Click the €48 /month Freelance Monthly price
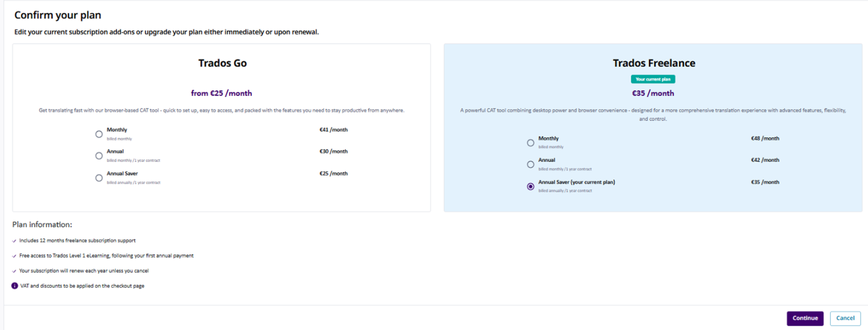 (x=765, y=138)
